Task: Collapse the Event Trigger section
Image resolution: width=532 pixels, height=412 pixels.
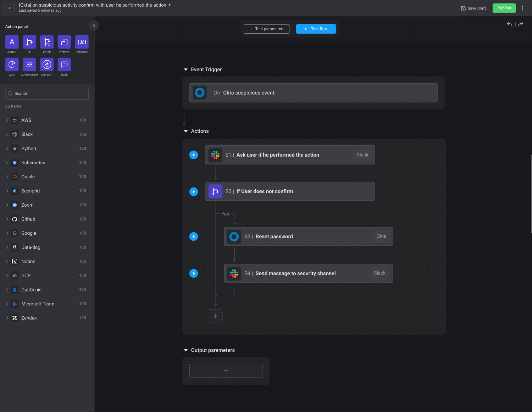Action: [185, 69]
